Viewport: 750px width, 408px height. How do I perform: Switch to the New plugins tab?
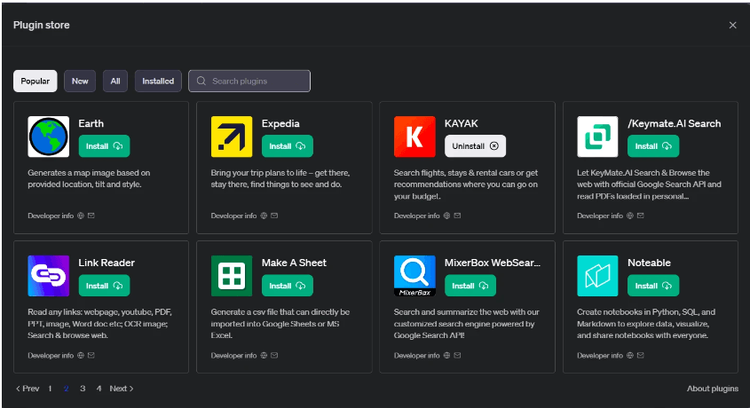point(80,81)
